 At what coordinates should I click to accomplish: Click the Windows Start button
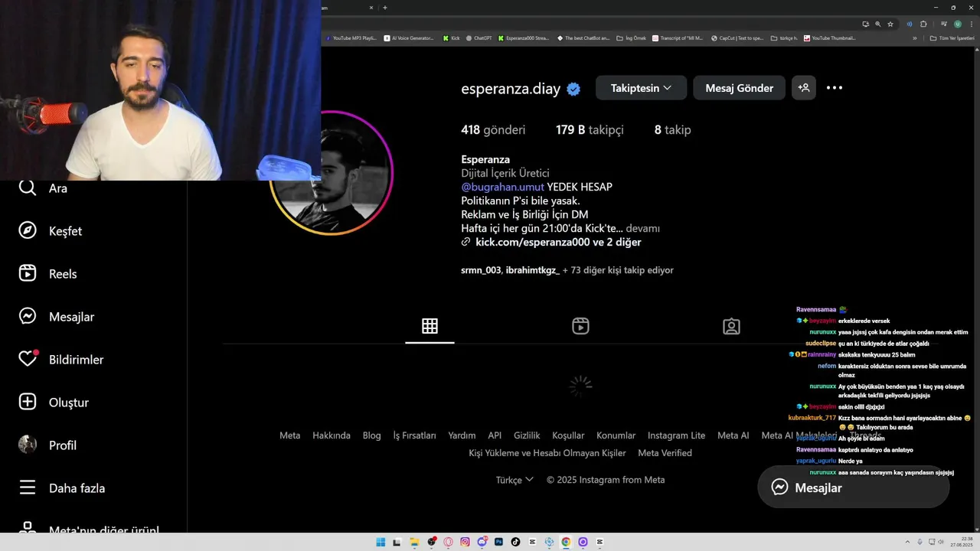(x=381, y=542)
